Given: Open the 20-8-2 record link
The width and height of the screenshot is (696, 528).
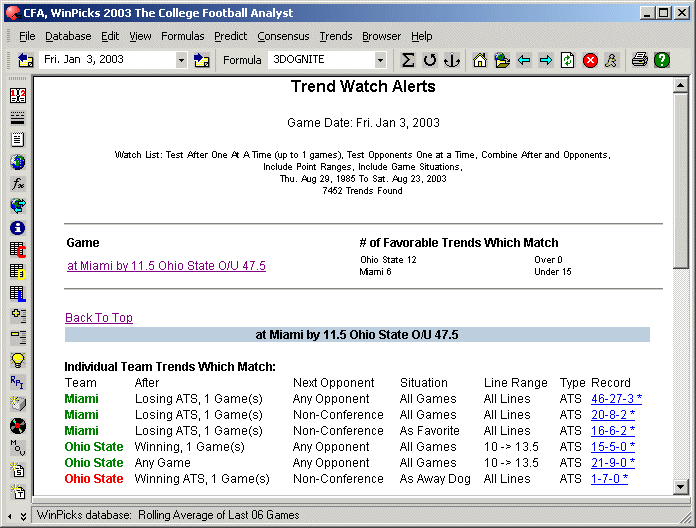Looking at the screenshot, I should tap(613, 414).
